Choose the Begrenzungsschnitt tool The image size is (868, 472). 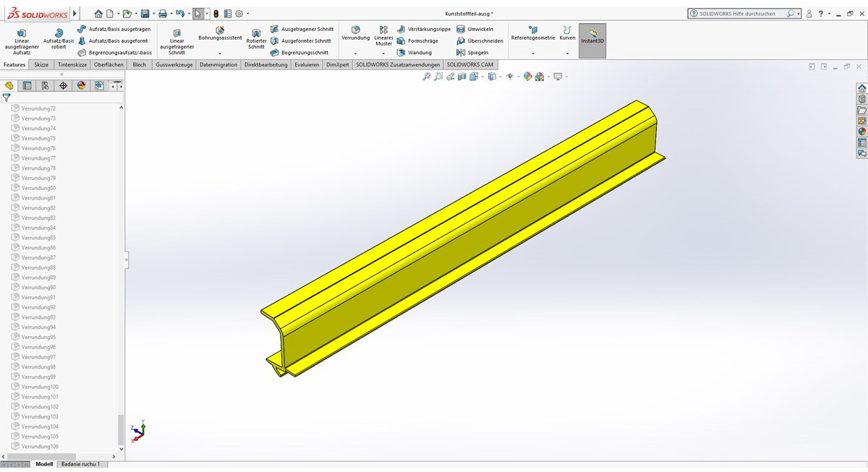(299, 52)
